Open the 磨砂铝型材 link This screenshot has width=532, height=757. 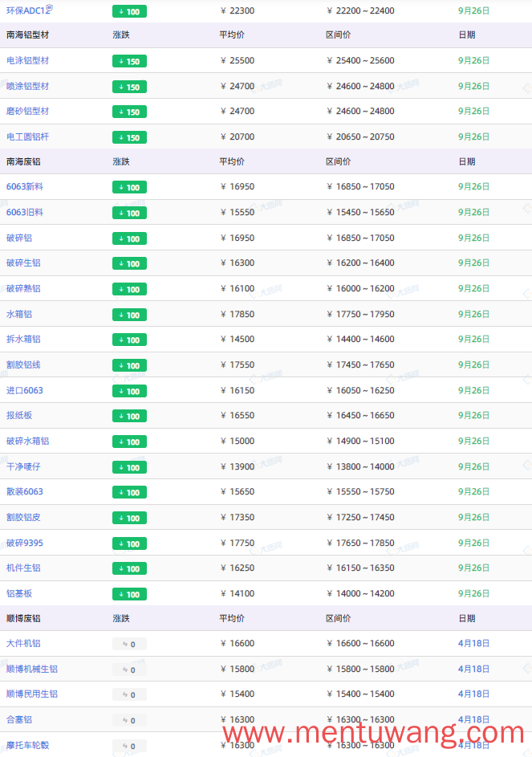(x=27, y=111)
